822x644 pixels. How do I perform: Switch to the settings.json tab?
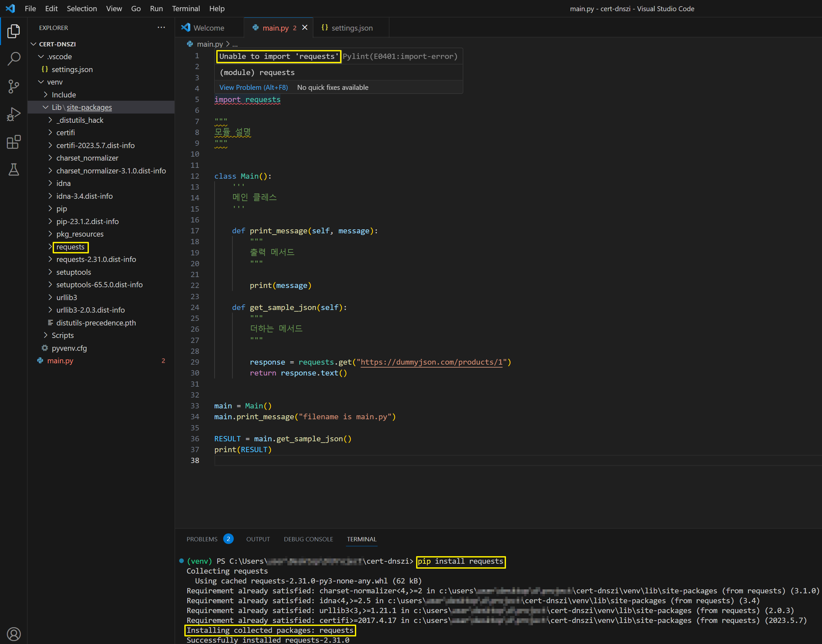(x=352, y=28)
